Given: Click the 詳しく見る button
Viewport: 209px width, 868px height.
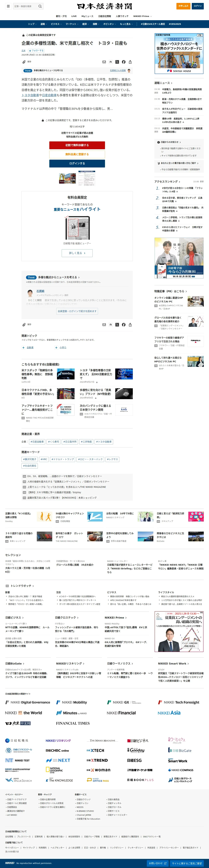Looking at the screenshot, I should (77, 253).
